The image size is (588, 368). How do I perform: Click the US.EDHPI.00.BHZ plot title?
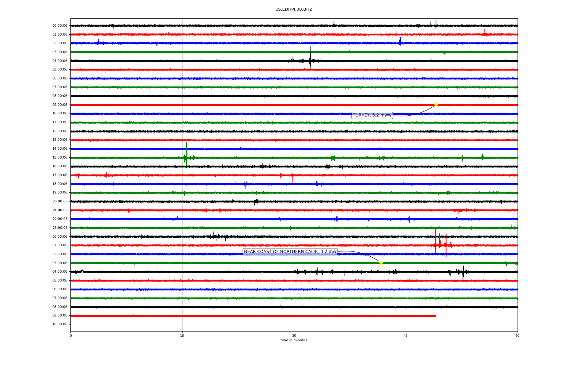(294, 10)
